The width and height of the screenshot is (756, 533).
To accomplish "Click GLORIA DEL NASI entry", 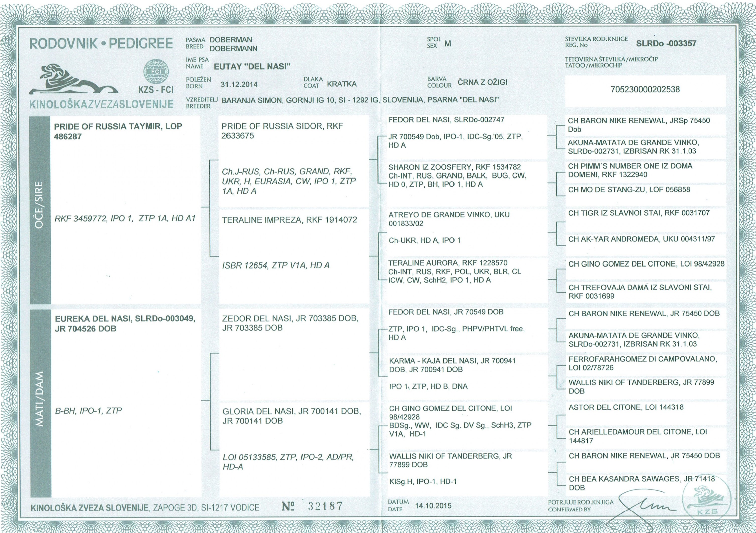I will [x=292, y=416].
